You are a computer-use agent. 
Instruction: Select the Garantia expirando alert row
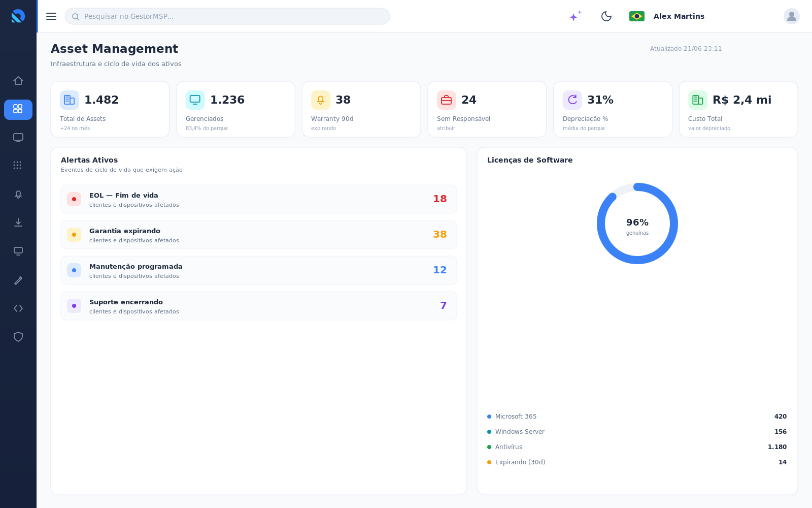click(259, 235)
